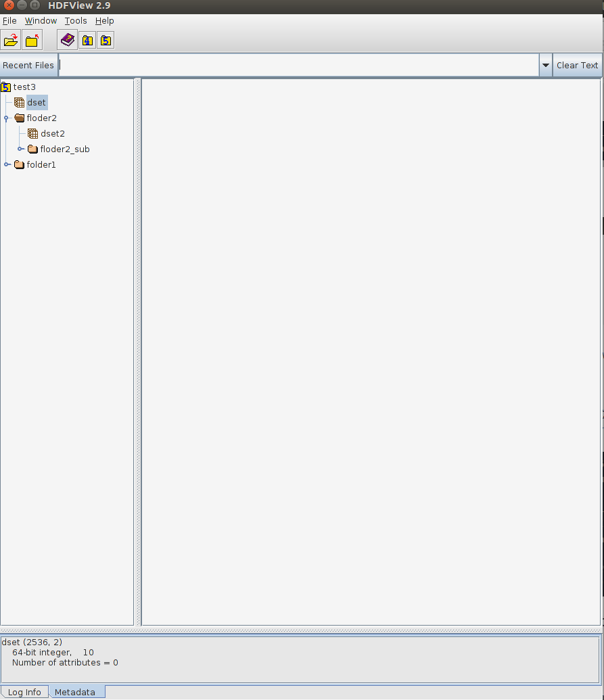Open the HDF4 library version icon
The width and height of the screenshot is (604, 700).
(87, 41)
